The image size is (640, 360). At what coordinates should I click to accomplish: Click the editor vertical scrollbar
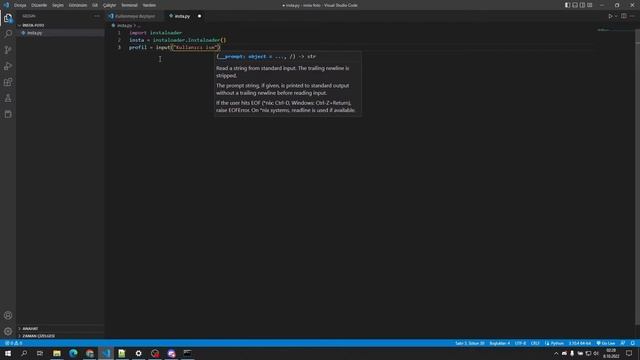pyautogui.click(x=637, y=177)
